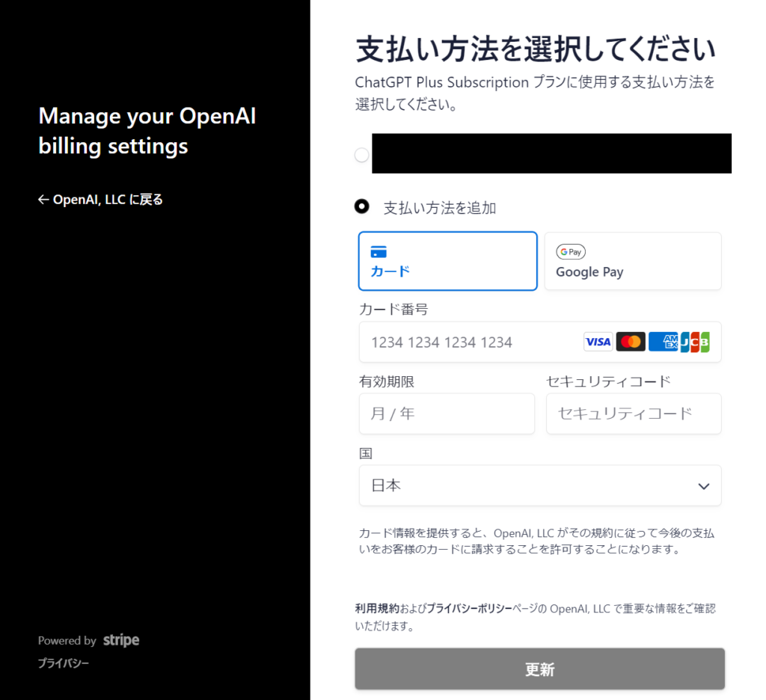Select the 支払い方法を追加 radio button
The width and height of the screenshot is (766, 700).
[x=362, y=206]
